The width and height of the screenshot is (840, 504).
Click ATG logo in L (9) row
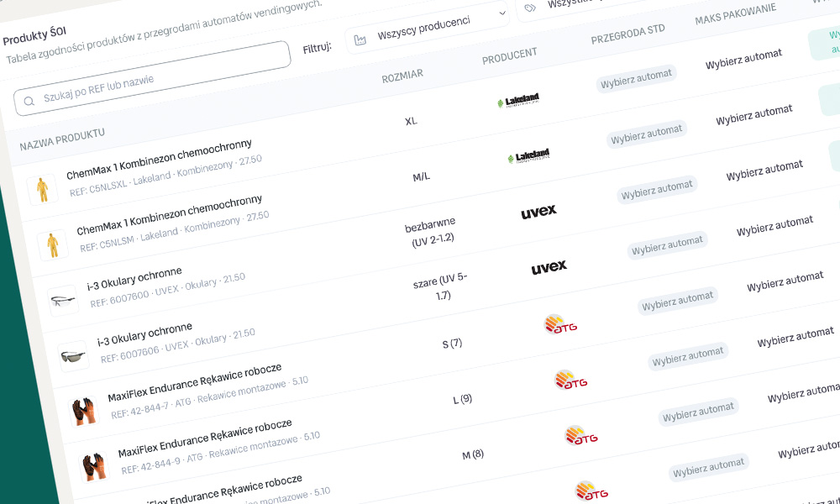tap(570, 380)
